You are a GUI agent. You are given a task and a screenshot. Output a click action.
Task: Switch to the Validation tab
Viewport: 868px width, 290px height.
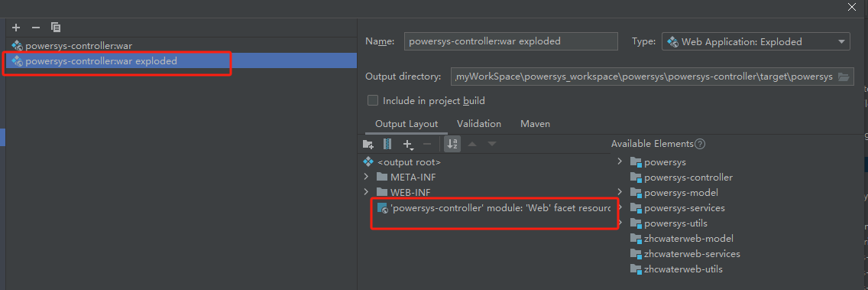click(x=479, y=124)
